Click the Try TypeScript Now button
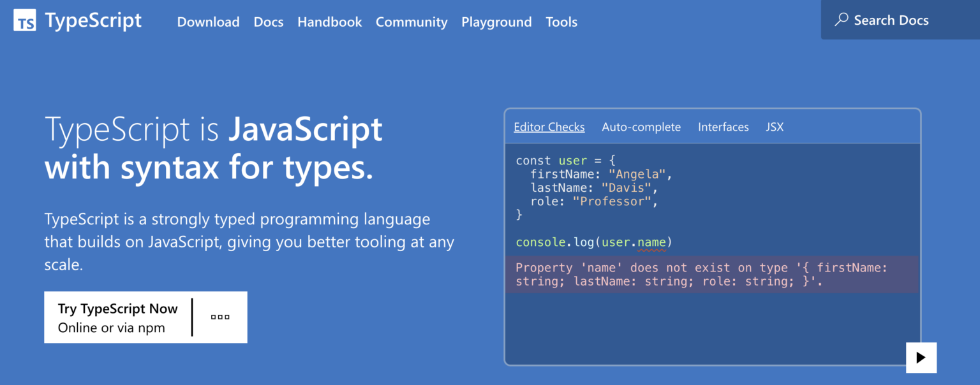980x385 pixels. 118,309
